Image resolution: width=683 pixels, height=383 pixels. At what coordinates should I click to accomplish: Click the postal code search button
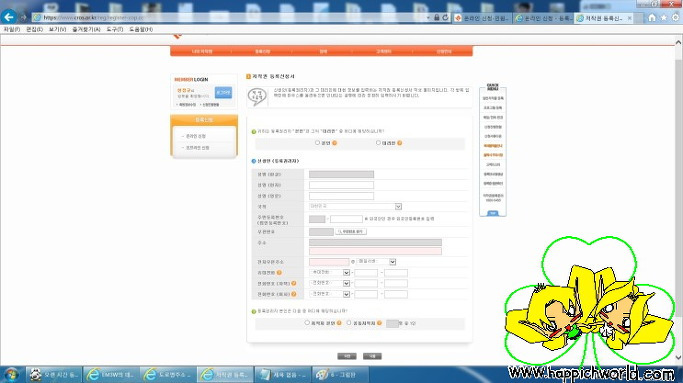point(351,232)
